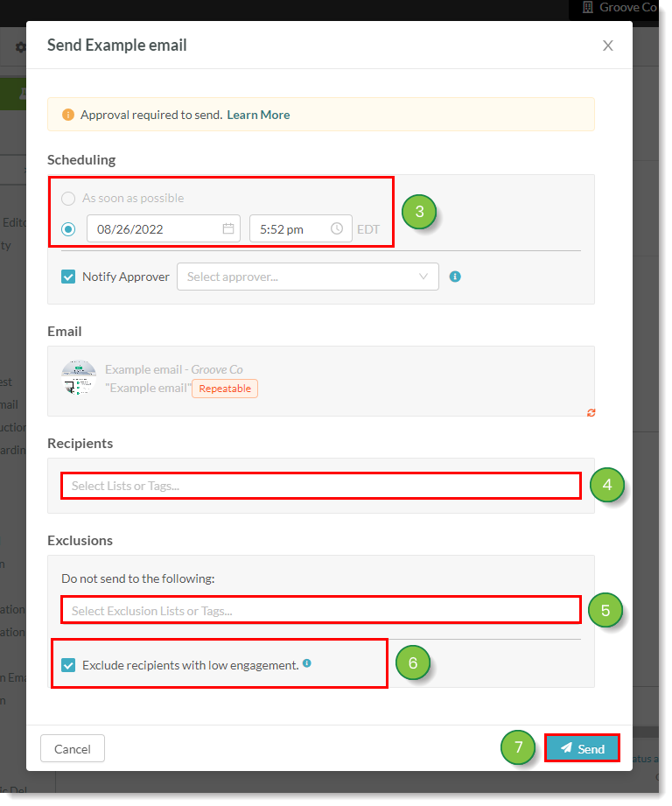Click the orange approval warning icon

coord(68,115)
